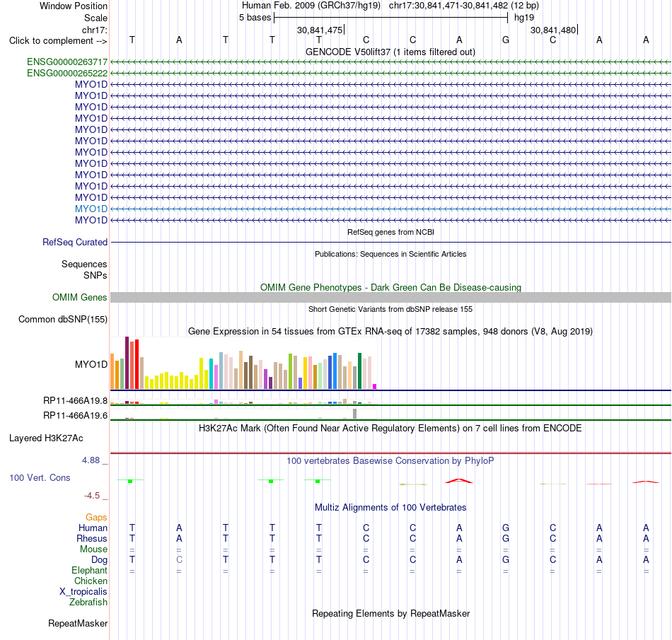Select the 'Mouse' species label

(93, 549)
